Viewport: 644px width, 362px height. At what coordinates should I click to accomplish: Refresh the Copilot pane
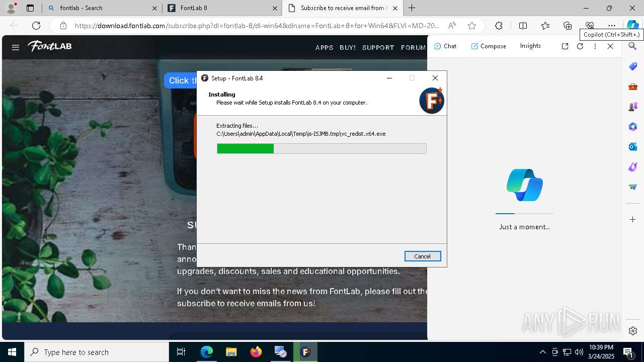[580, 46]
